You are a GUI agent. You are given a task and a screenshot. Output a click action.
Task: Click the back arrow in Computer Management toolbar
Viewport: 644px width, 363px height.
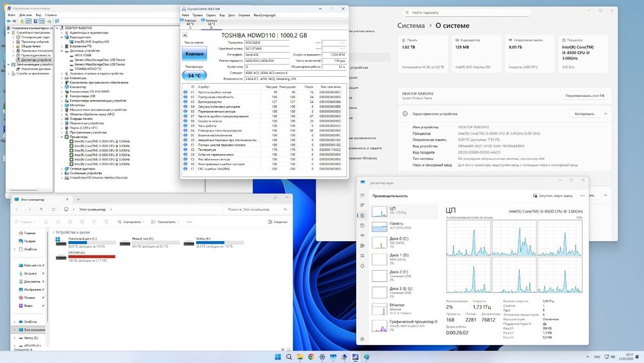click(8, 21)
